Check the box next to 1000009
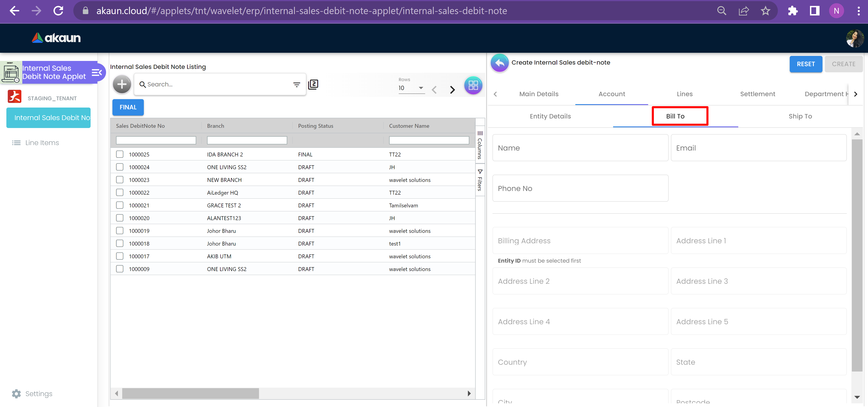The image size is (868, 407). (120, 269)
